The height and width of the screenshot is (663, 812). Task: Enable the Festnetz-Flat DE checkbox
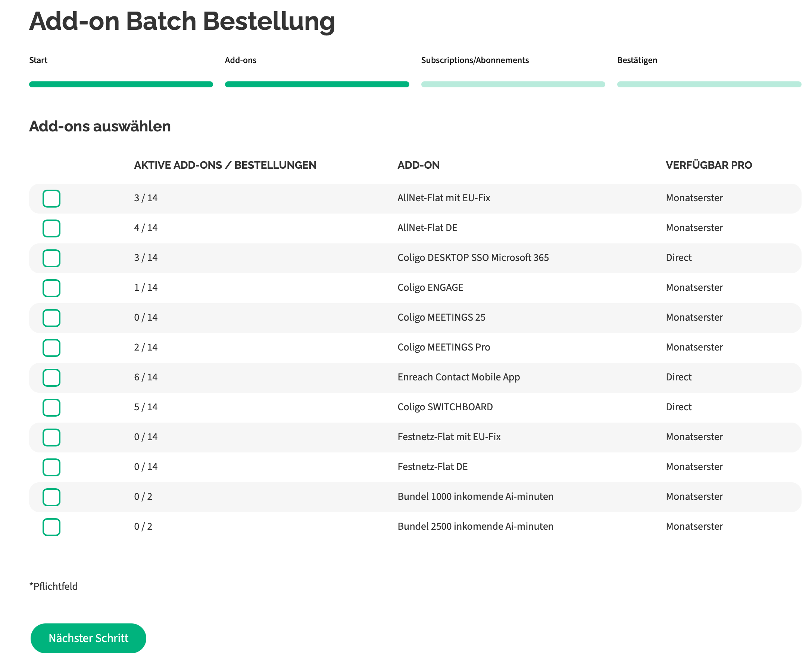(x=51, y=467)
